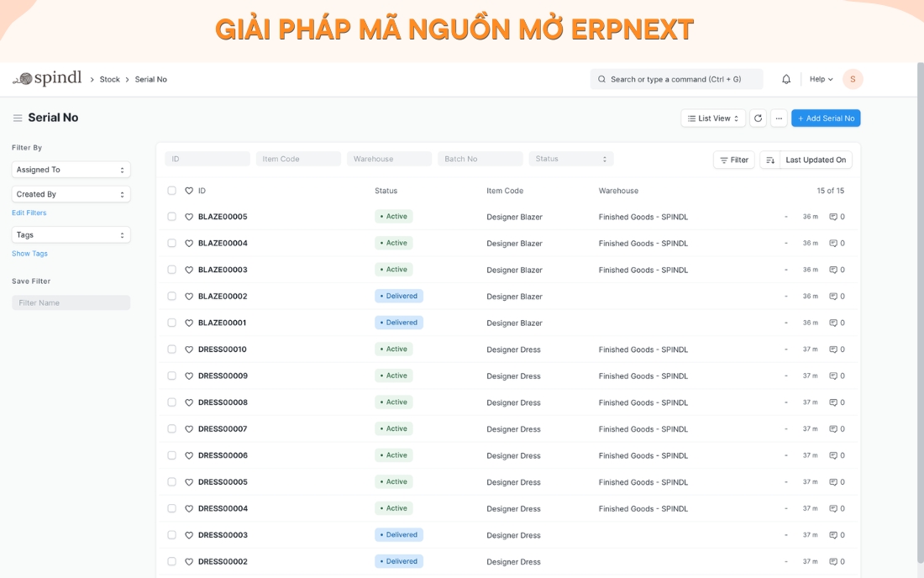Open the Tags dropdown

click(71, 234)
